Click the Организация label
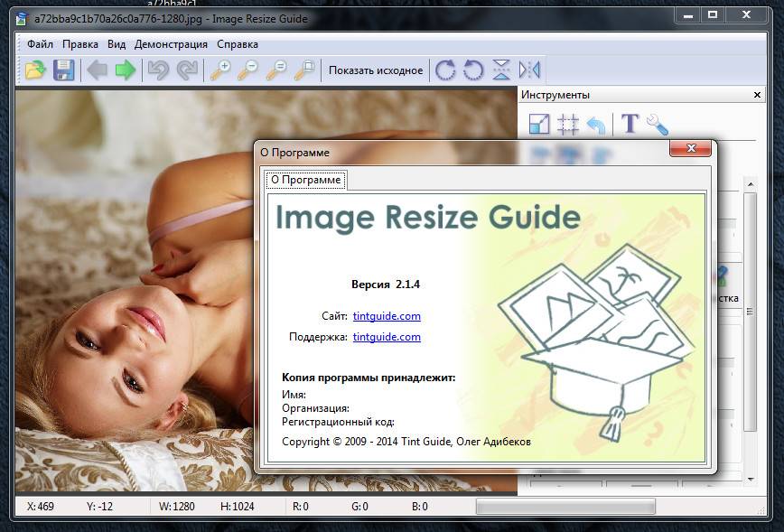Image resolution: width=784 pixels, height=532 pixels. coord(315,408)
